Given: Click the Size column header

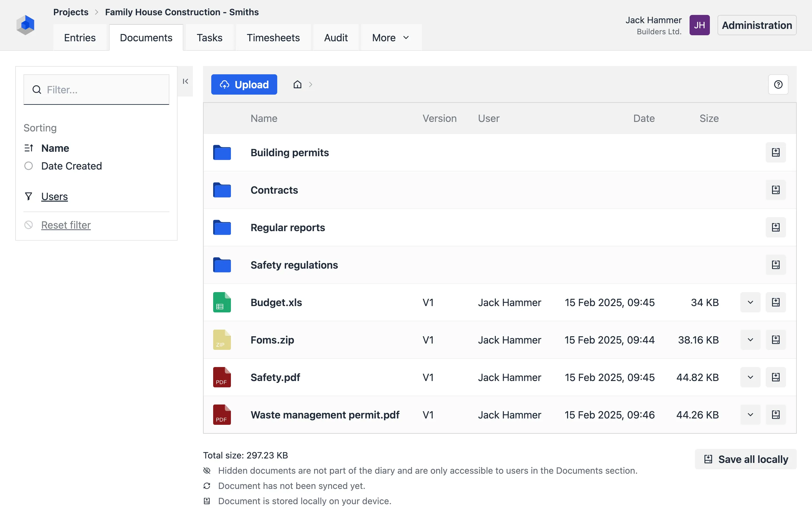Looking at the screenshot, I should click(709, 118).
